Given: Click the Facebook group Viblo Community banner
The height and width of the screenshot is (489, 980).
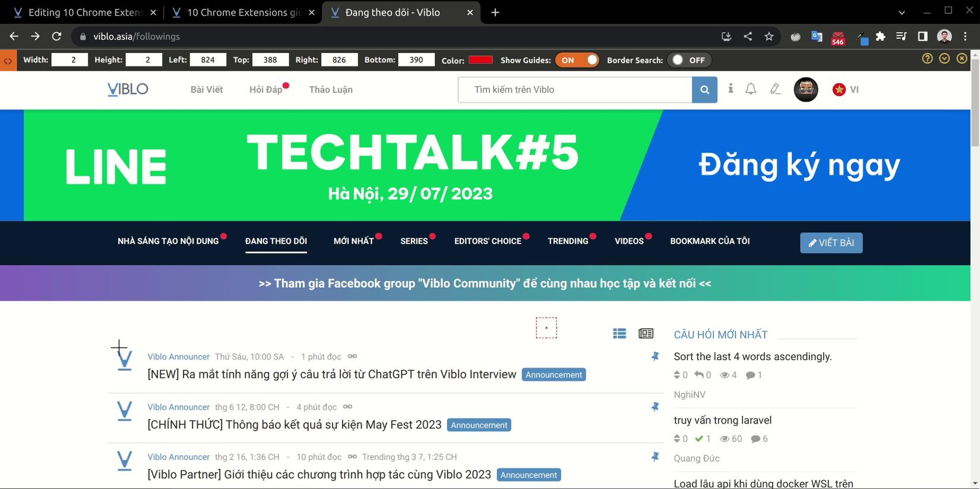Looking at the screenshot, I should coord(485,283).
